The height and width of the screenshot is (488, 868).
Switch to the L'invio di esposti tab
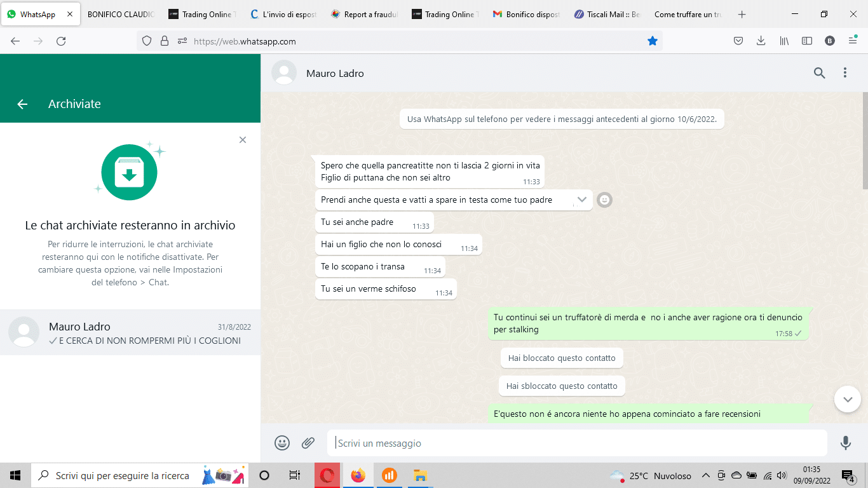point(283,15)
